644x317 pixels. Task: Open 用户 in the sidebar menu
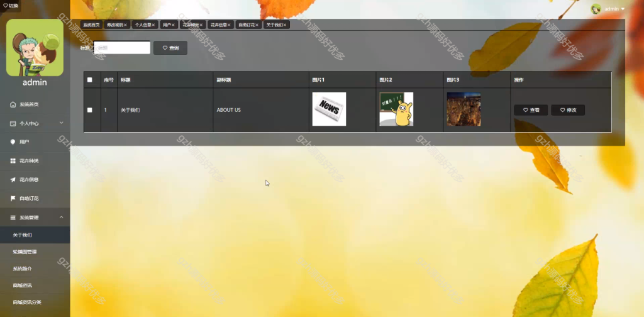coord(35,142)
